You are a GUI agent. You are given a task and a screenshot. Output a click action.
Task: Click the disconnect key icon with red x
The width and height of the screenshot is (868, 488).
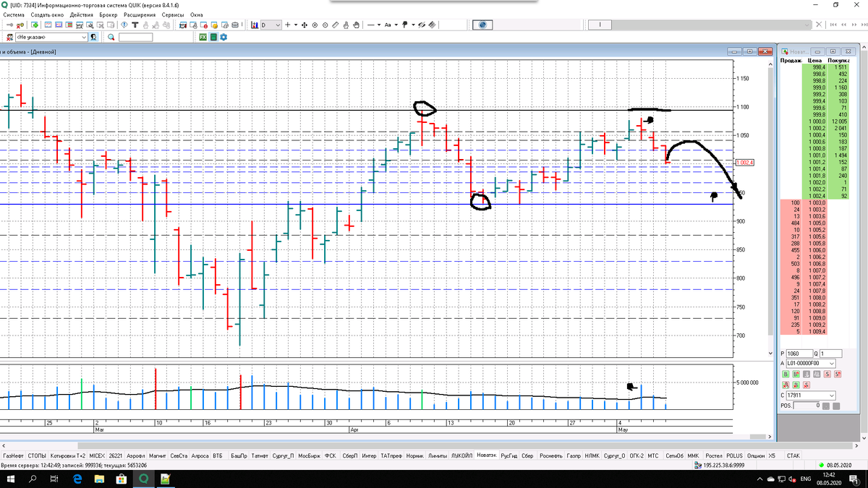tap(22, 25)
